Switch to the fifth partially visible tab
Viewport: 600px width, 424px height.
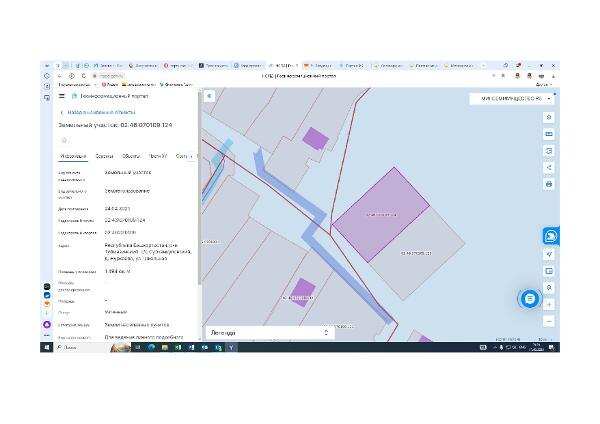coord(181,156)
